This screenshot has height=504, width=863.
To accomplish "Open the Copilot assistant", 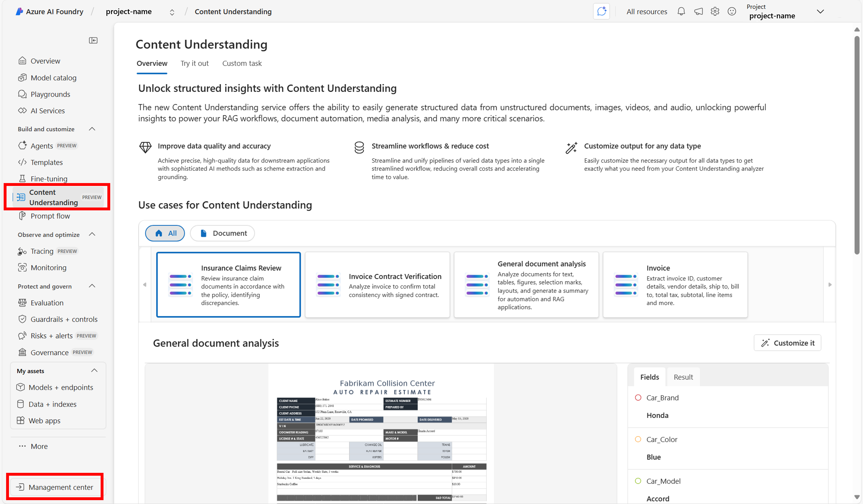I will pos(601,11).
